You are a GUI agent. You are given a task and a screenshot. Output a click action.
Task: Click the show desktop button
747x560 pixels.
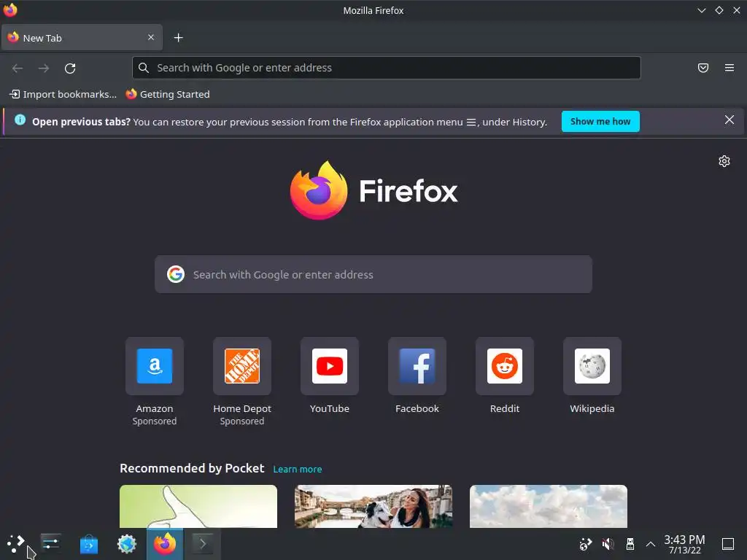pos(728,544)
